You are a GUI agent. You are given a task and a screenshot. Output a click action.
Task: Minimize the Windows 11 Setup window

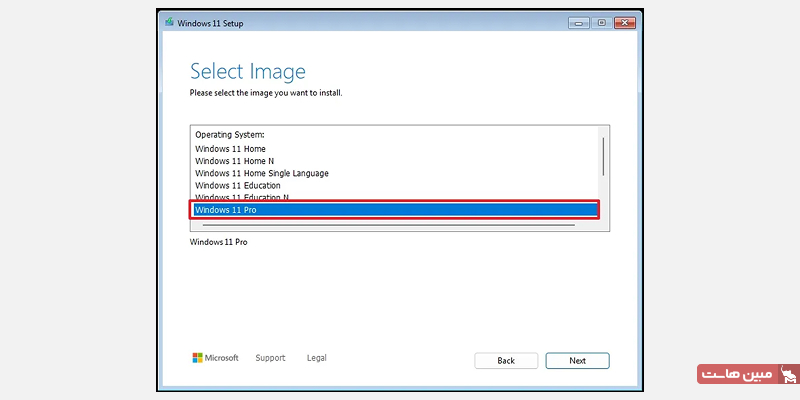coord(579,23)
